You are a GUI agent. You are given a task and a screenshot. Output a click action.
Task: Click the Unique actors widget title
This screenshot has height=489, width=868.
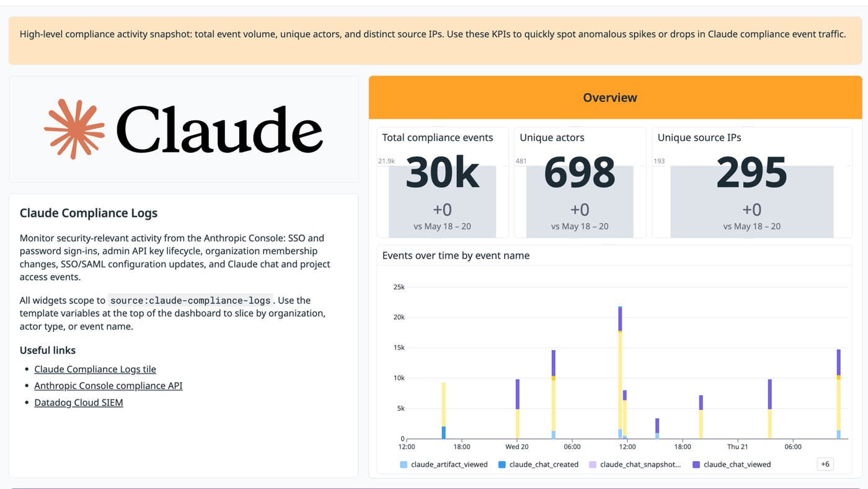coord(552,138)
